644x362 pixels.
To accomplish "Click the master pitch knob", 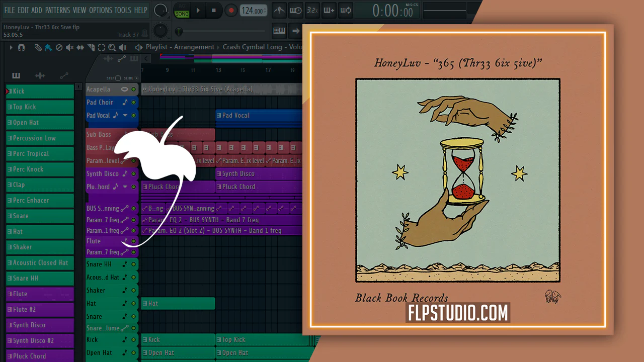I will click(160, 31).
